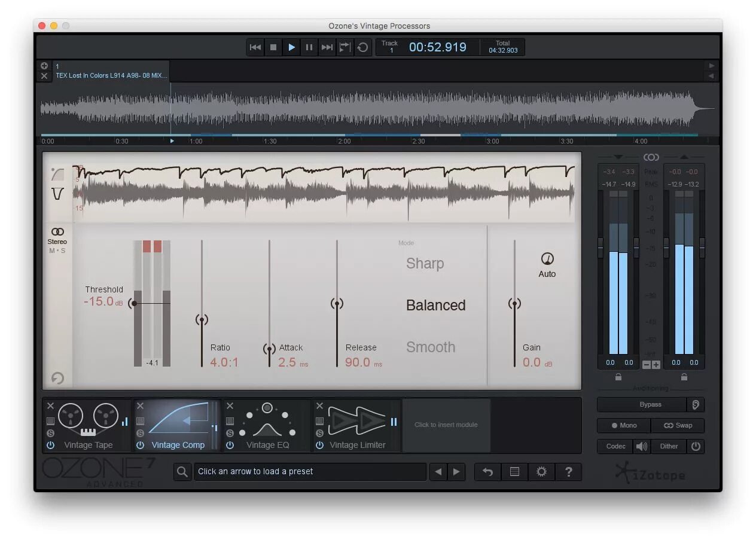This screenshot has width=756, height=540.
Task: Open the Codec preview panel
Action: pyautogui.click(x=615, y=446)
